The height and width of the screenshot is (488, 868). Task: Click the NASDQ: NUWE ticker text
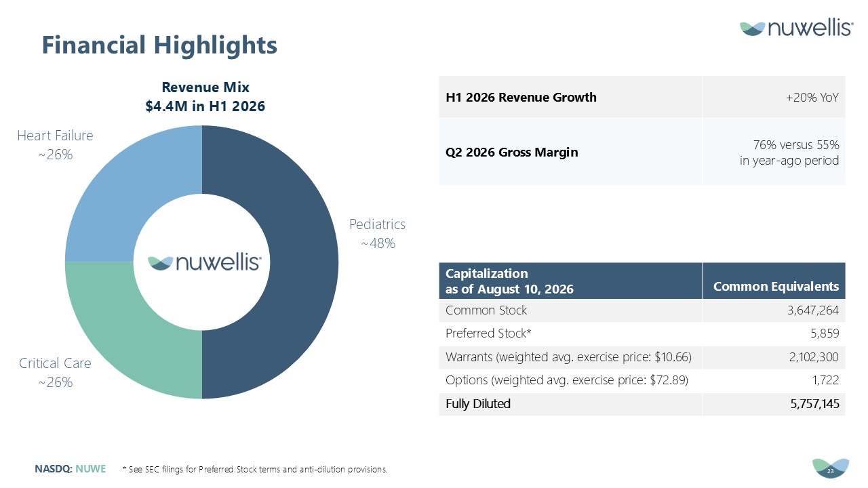tap(71, 468)
